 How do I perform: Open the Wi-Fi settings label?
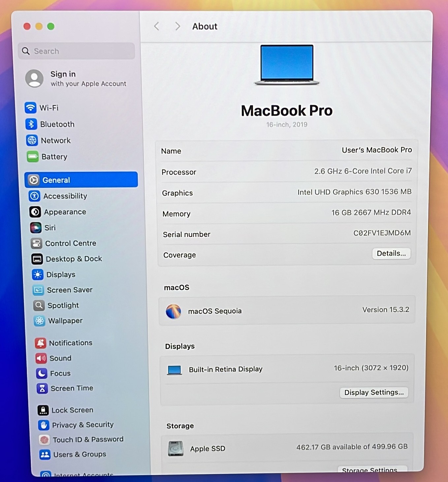(49, 108)
